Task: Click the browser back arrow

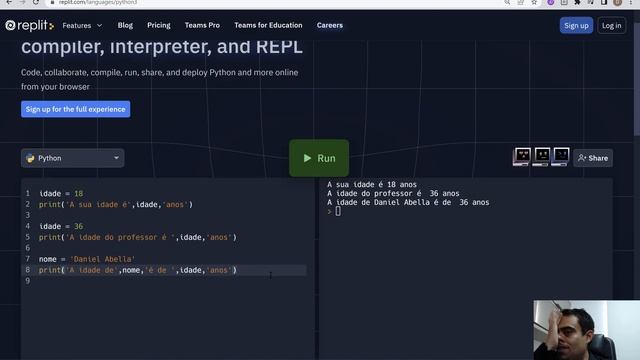Action: [x=9, y=2]
